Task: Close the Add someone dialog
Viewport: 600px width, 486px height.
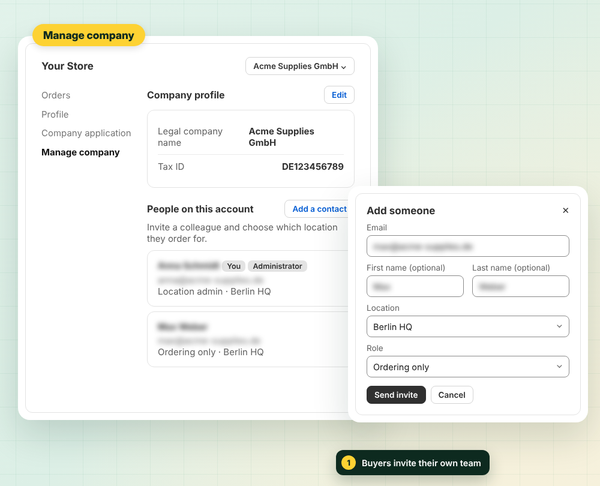Action: (x=565, y=210)
